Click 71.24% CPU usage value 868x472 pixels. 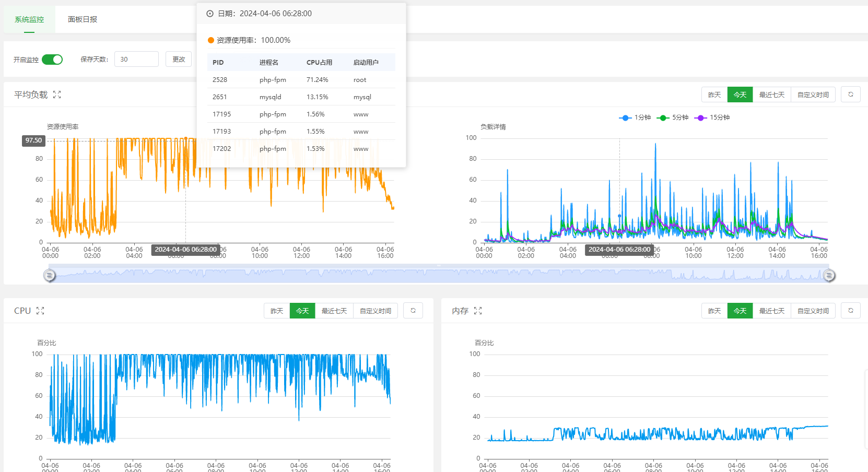click(x=317, y=80)
